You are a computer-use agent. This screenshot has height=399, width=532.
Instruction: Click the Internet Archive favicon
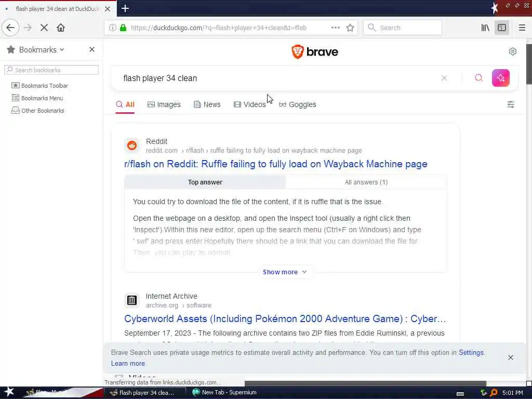point(131,300)
